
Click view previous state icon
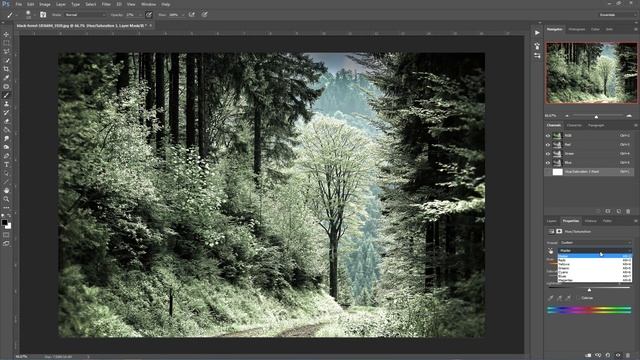point(598,356)
